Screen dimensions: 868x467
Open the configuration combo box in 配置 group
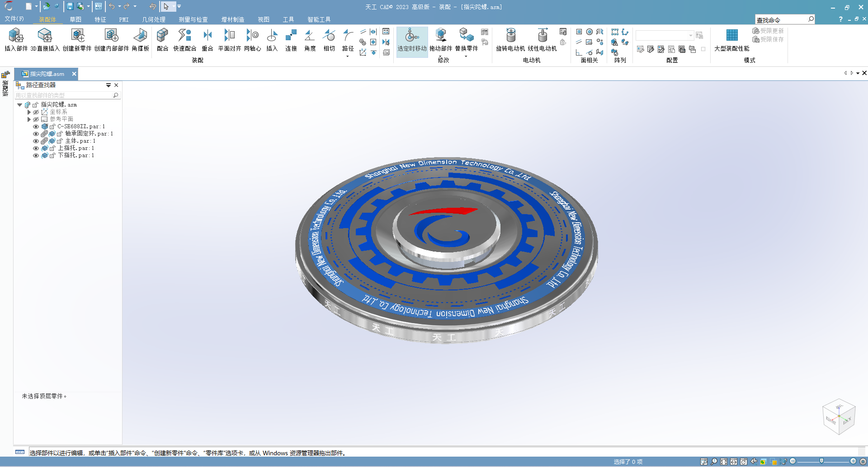click(665, 35)
